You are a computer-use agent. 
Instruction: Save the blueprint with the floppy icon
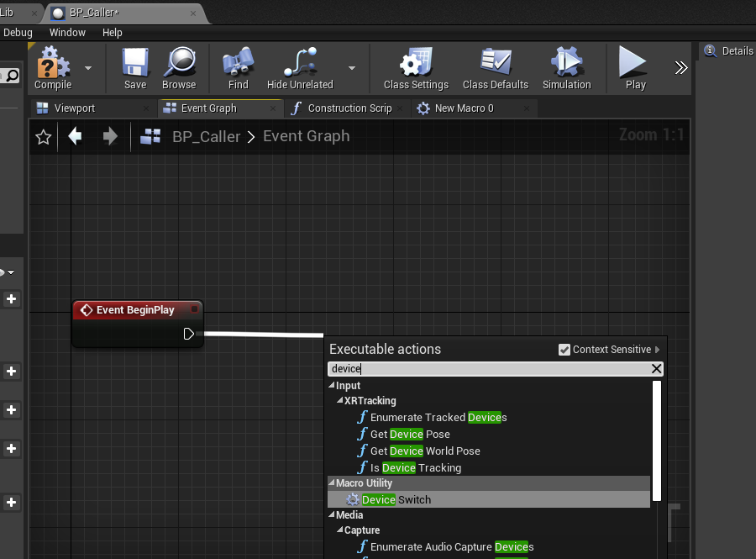pyautogui.click(x=135, y=68)
